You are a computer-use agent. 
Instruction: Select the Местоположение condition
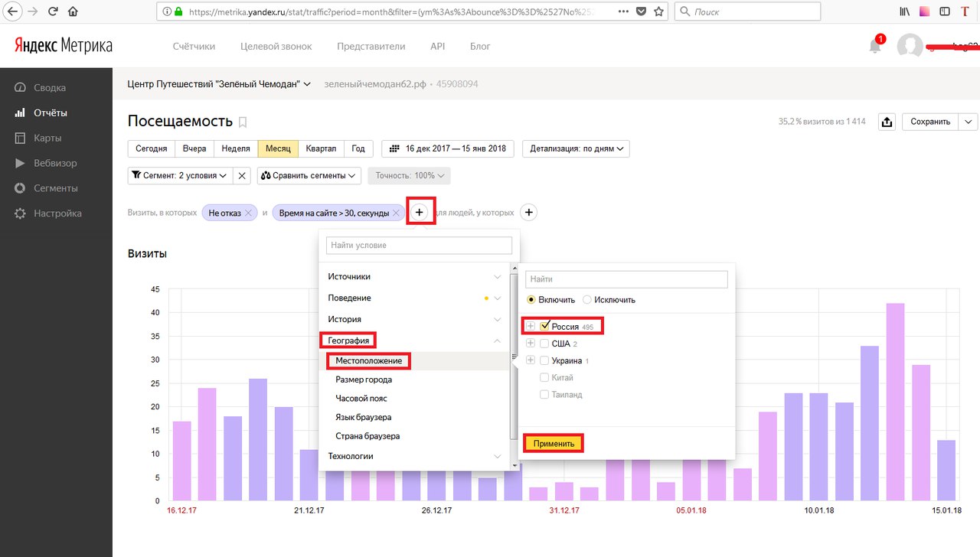click(x=414, y=360)
